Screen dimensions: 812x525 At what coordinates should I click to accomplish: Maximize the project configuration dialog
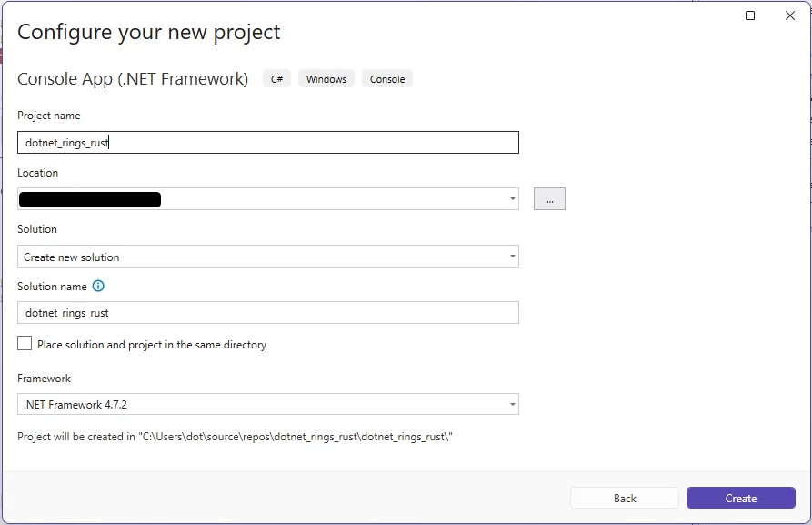pyautogui.click(x=750, y=15)
